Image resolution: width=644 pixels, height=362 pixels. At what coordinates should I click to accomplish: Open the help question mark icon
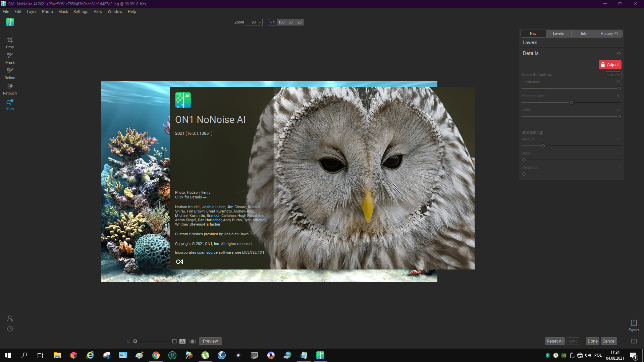coord(10,329)
